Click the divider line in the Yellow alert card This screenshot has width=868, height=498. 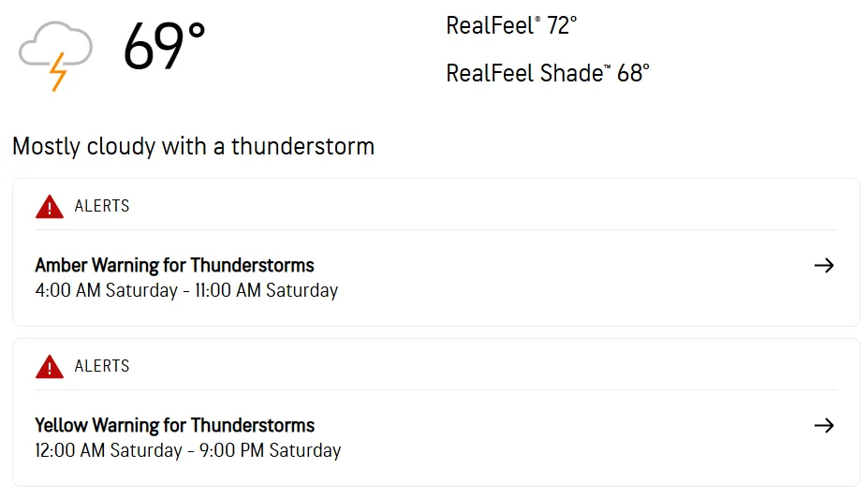435,390
